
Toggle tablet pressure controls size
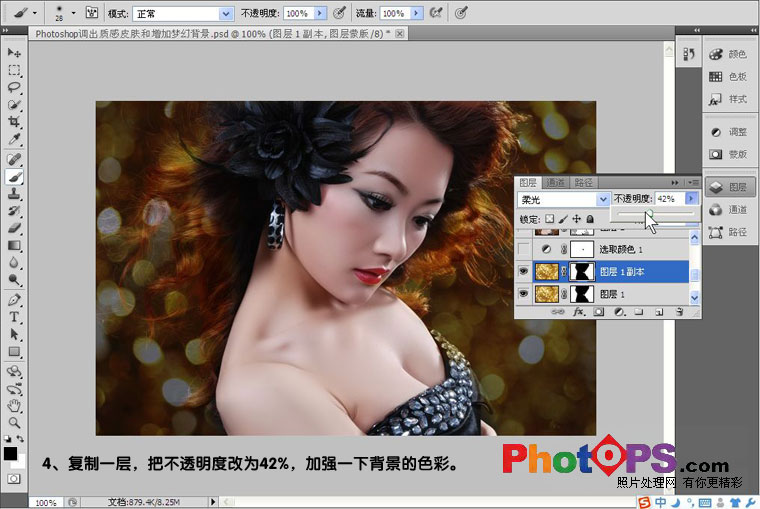461,13
